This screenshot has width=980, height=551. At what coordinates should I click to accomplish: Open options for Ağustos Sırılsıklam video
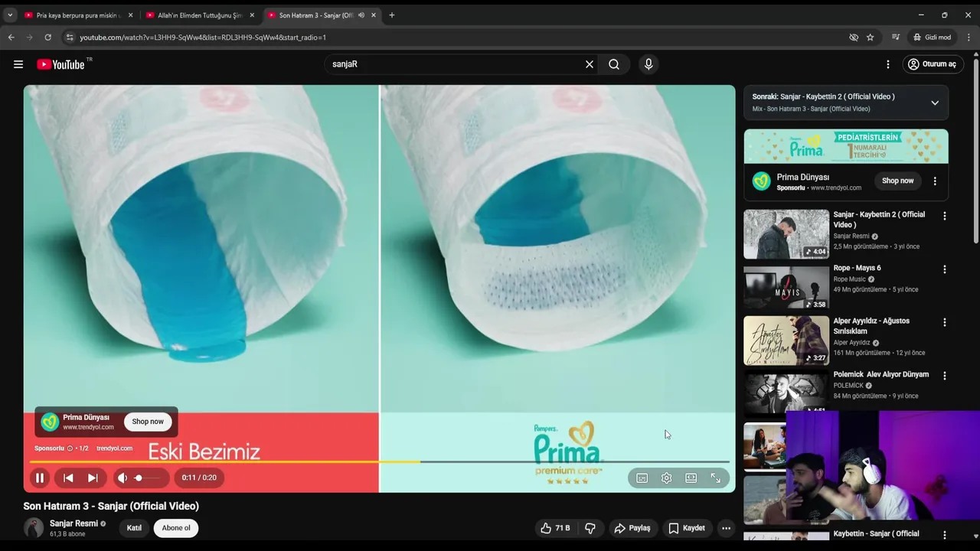[944, 322]
